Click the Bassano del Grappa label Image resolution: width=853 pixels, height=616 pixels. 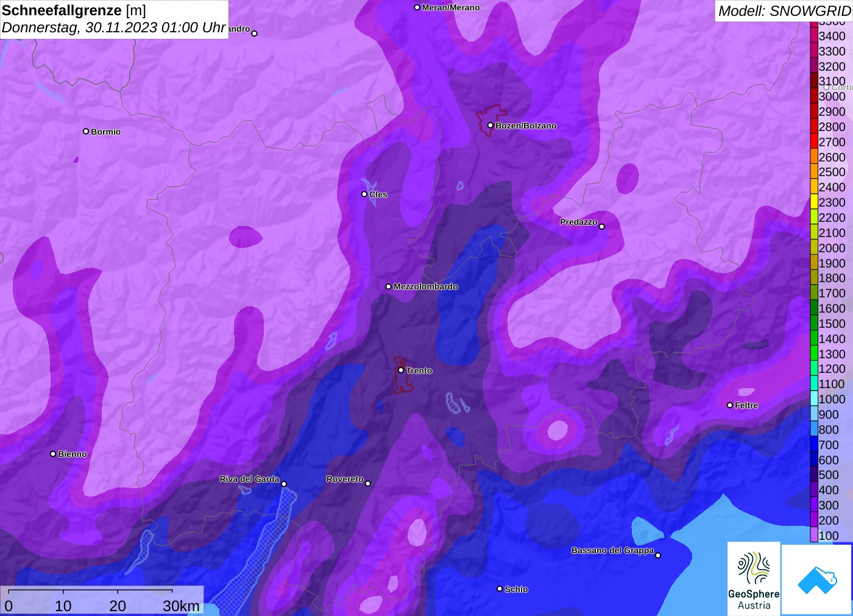[612, 550]
